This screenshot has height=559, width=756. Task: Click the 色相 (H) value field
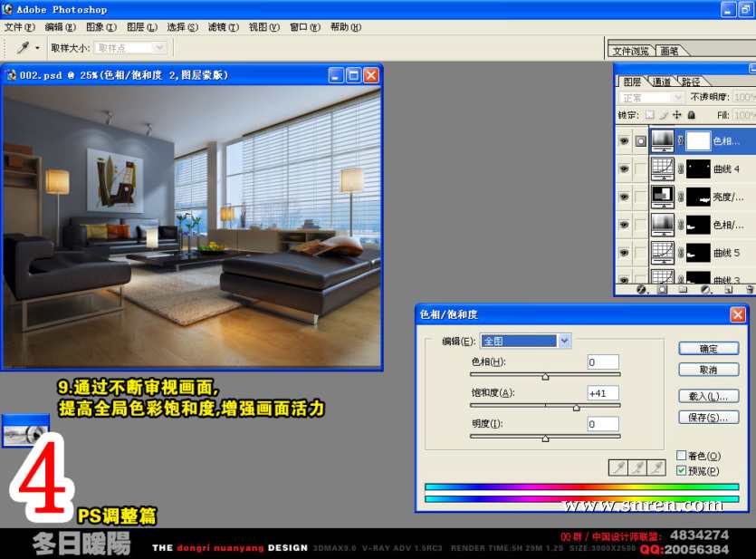[x=603, y=362]
